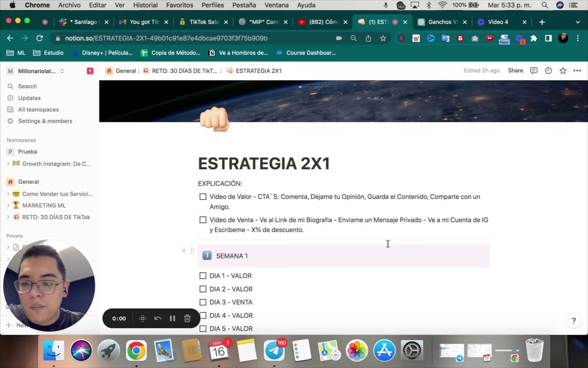
Task: Open Chrome tab list dropdown arrow
Action: pos(577,22)
